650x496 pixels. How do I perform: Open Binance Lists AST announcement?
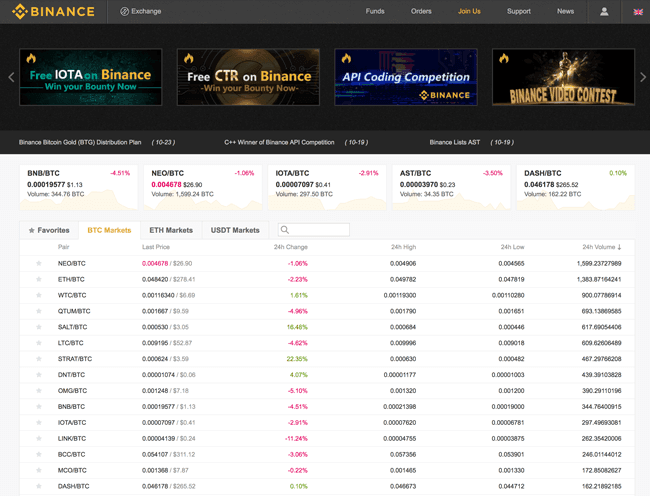point(455,143)
